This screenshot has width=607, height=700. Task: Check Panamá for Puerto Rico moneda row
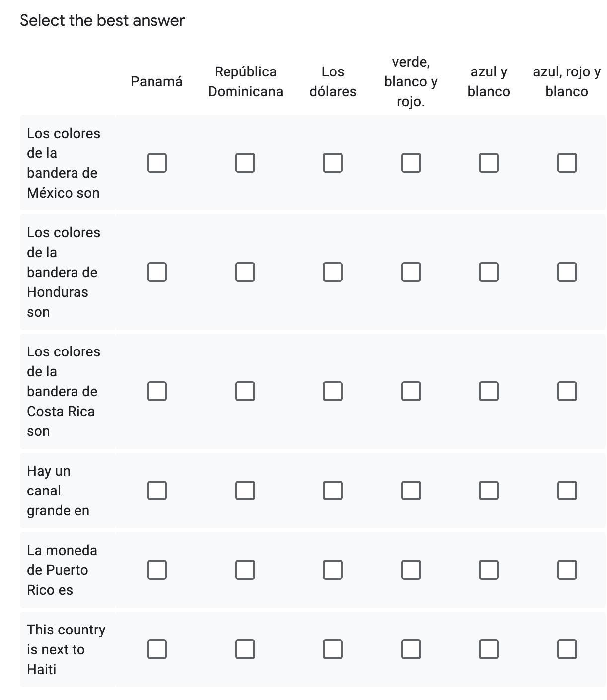(x=157, y=570)
